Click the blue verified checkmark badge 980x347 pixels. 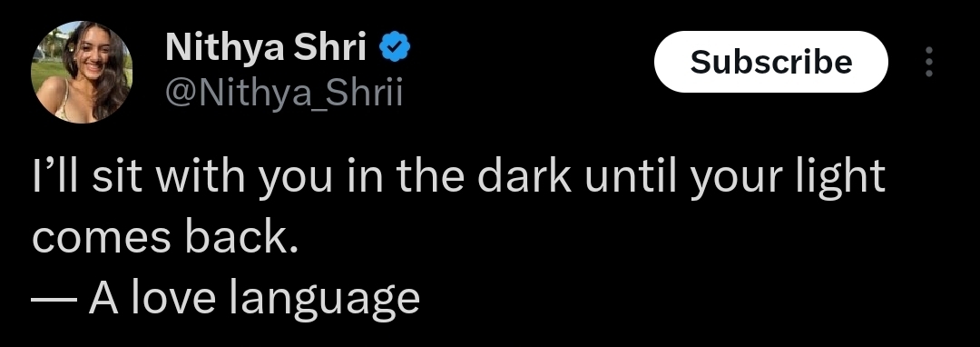pyautogui.click(x=395, y=47)
